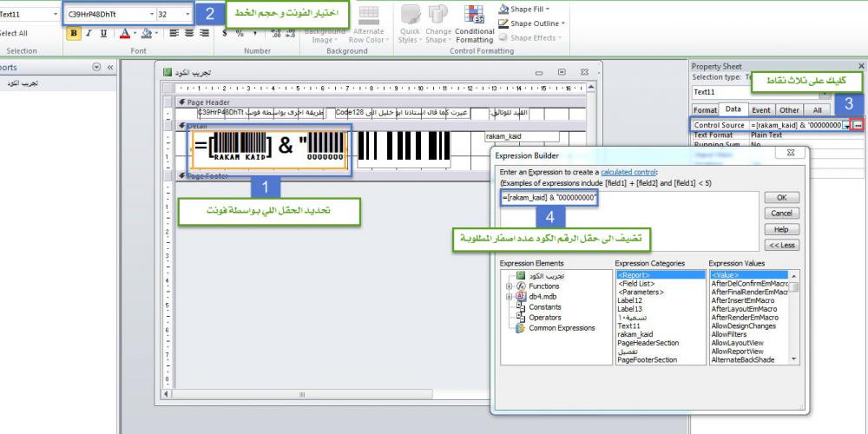Align text left in Font group
This screenshot has height=434, width=868.
(174, 33)
